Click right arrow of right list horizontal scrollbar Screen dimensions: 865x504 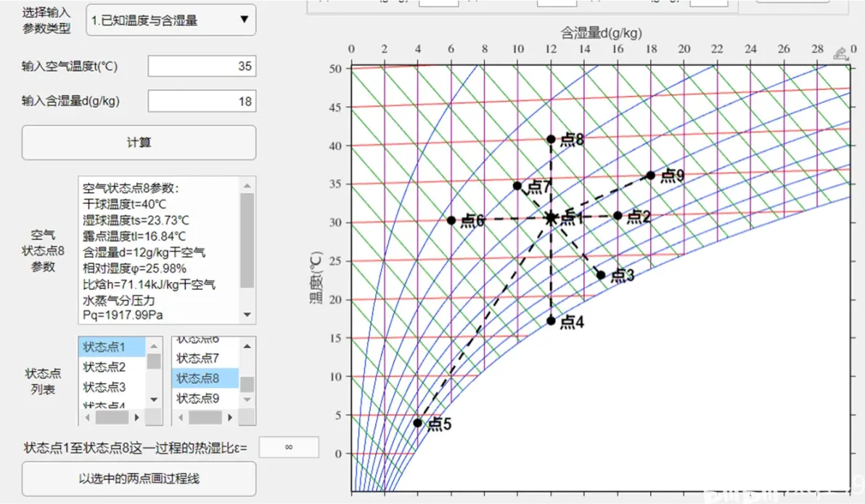click(x=230, y=418)
